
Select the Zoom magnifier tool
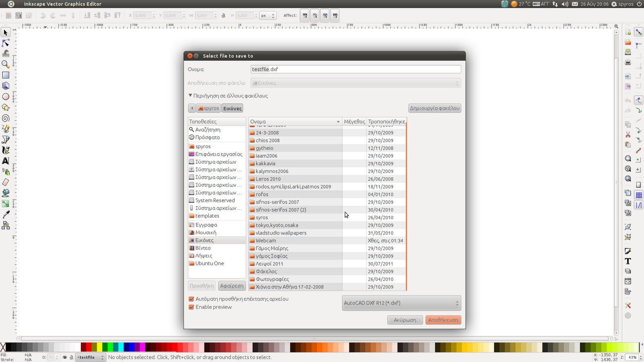tap(6, 64)
